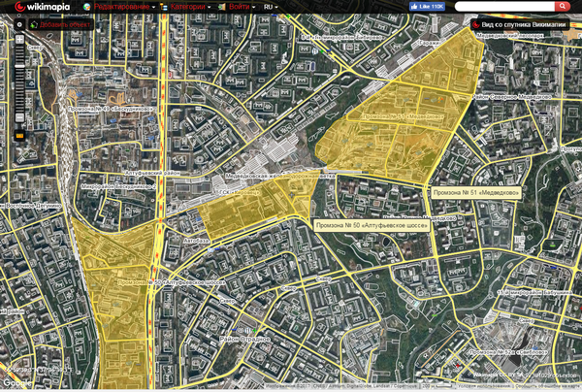This screenshot has height=392, width=582.
Task: Click the categories icon beside Категории
Action: point(162,7)
